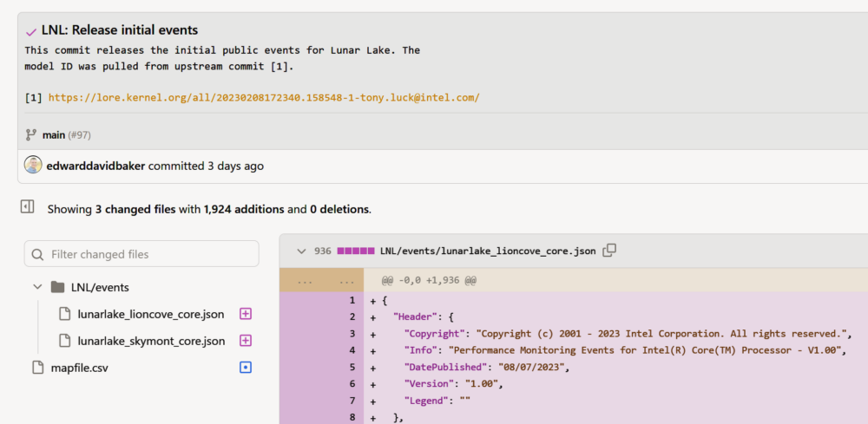Click added-file badge for lunarlake_skymont_core.json
Screen dimensions: 868x424
point(246,341)
